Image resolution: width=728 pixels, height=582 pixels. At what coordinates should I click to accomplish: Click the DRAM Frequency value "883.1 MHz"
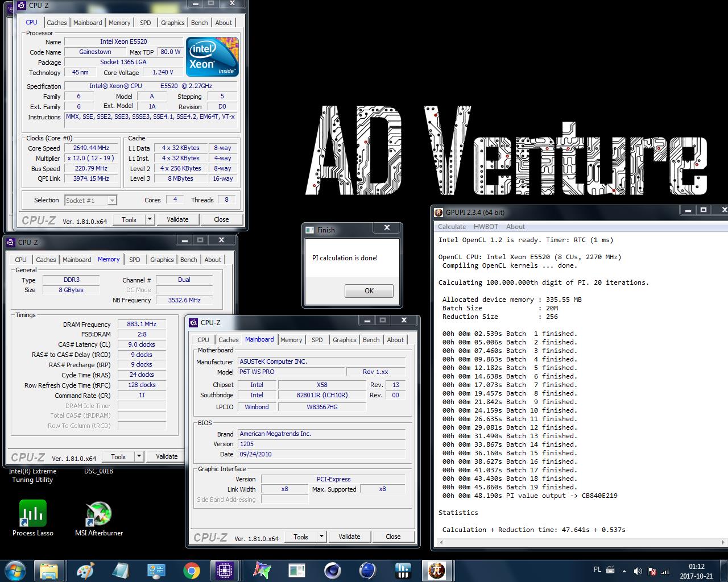coord(142,324)
